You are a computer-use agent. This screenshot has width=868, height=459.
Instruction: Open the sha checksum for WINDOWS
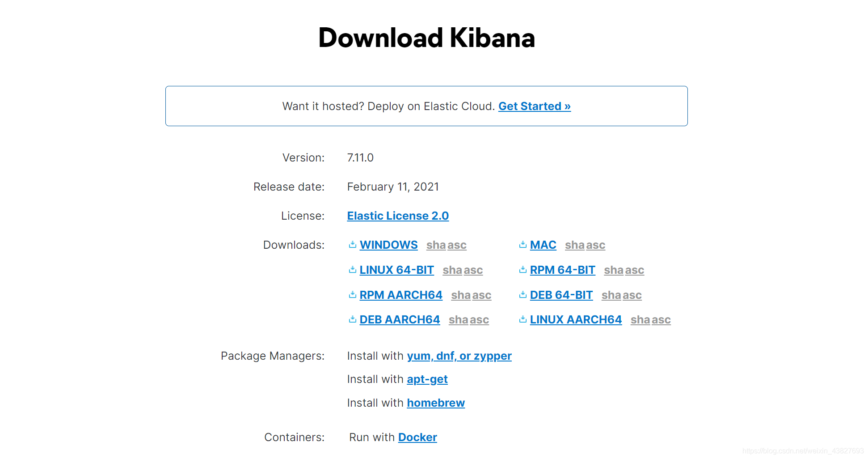point(436,245)
